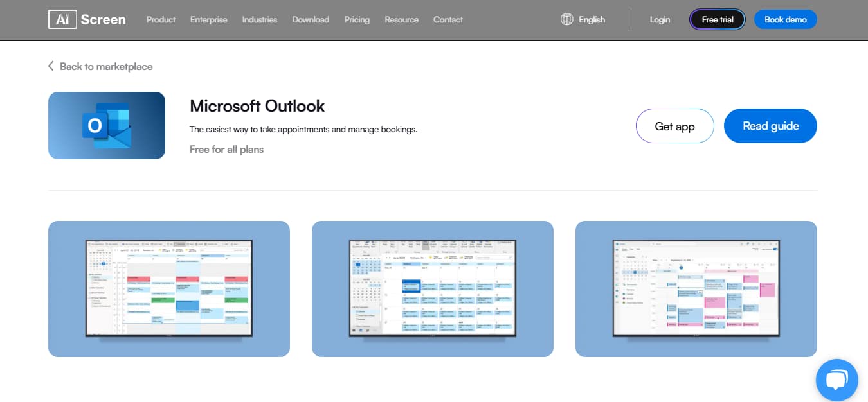Click the 'Free for all plans' text

tap(226, 150)
